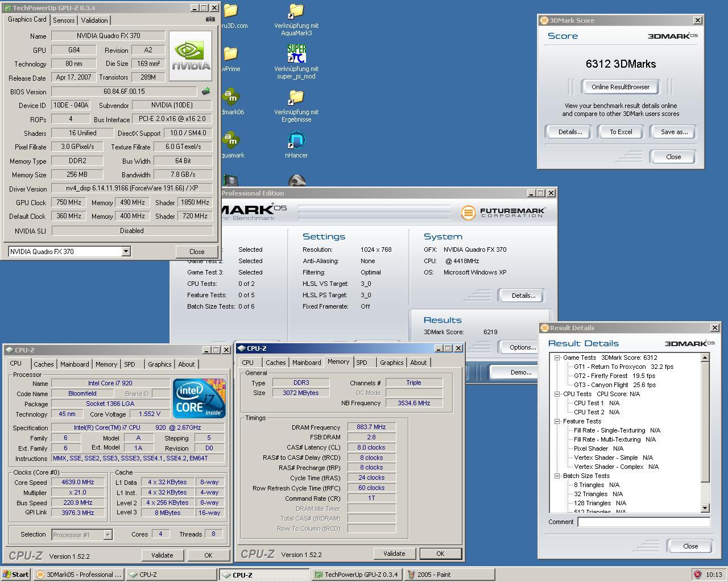Switch to the Validation tab in GPU-Z
This screenshot has height=582, width=728.
point(94,20)
